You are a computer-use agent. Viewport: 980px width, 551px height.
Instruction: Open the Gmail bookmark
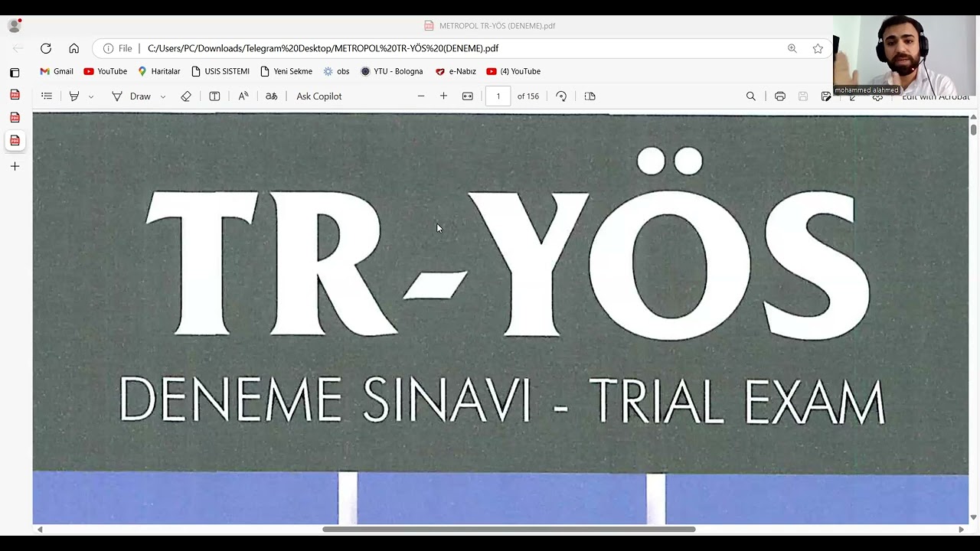click(x=57, y=71)
